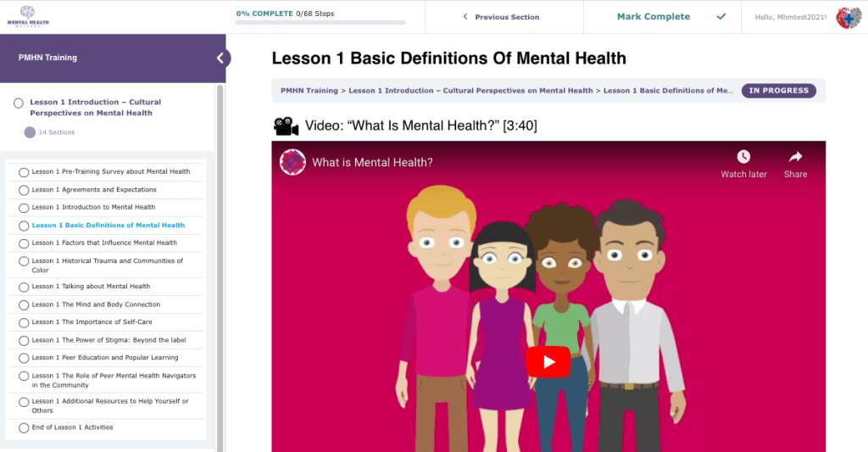Image resolution: width=868 pixels, height=452 pixels.
Task: Click the Watch later clock icon
Action: tap(743, 157)
